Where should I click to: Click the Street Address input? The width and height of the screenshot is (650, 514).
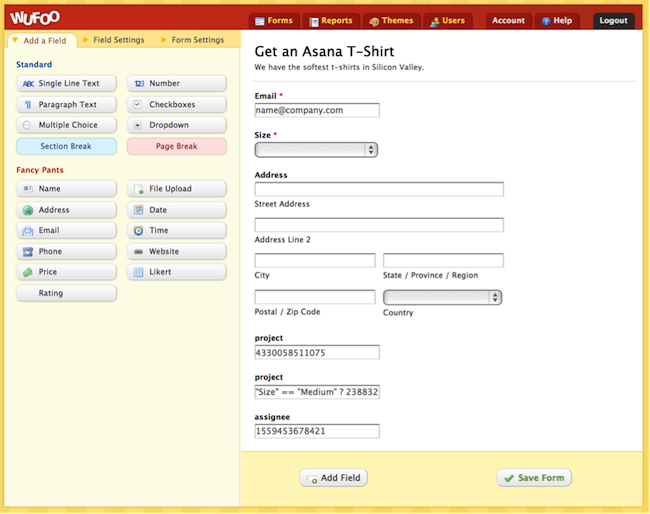(379, 189)
